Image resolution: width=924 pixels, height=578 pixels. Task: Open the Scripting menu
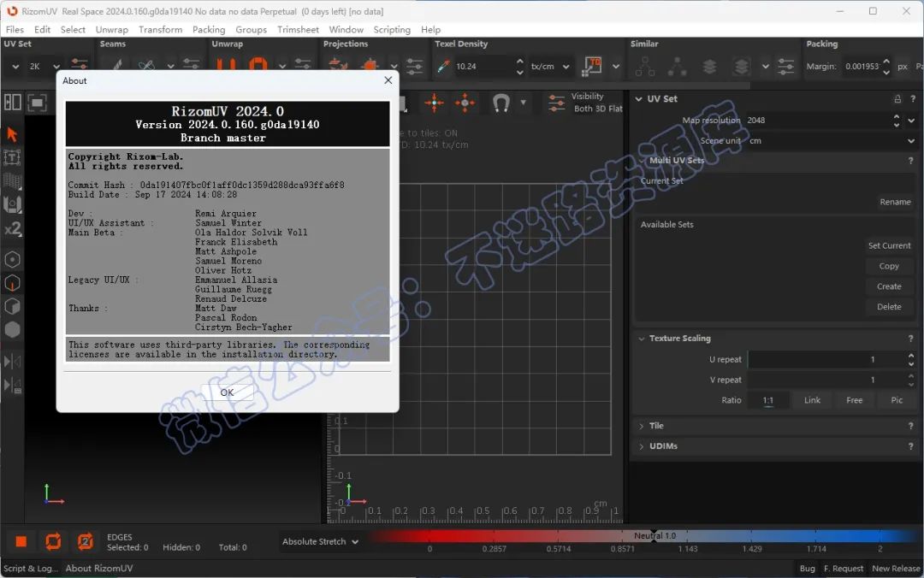tap(392, 29)
